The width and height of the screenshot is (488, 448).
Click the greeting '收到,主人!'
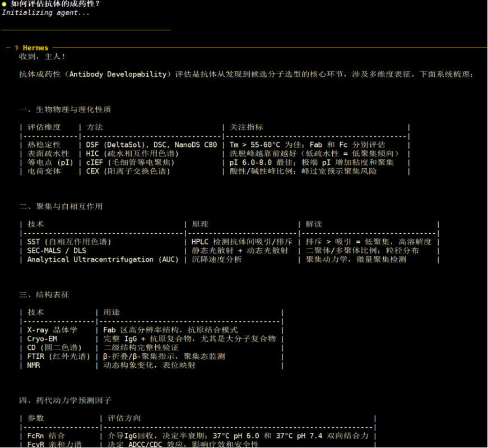tap(42, 57)
